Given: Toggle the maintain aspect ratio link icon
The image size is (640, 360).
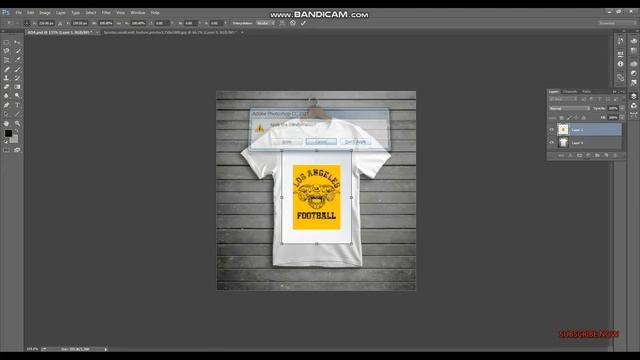Looking at the screenshot, I should coord(119,23).
